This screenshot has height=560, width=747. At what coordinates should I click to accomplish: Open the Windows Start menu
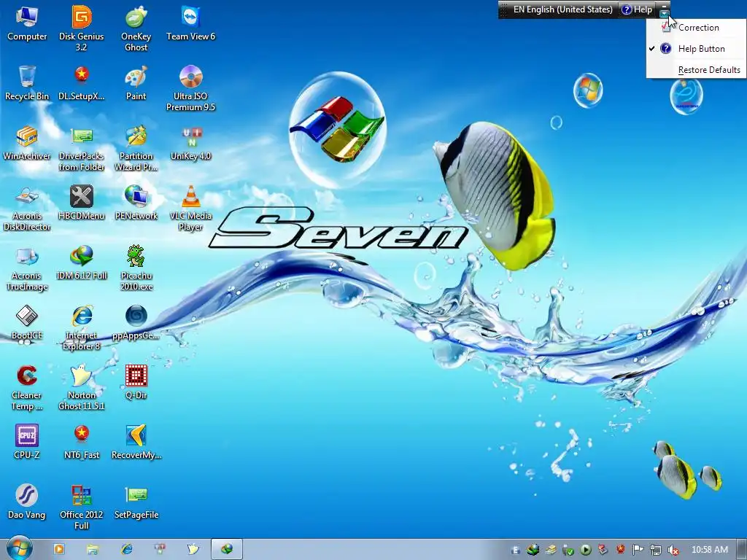pyautogui.click(x=19, y=548)
